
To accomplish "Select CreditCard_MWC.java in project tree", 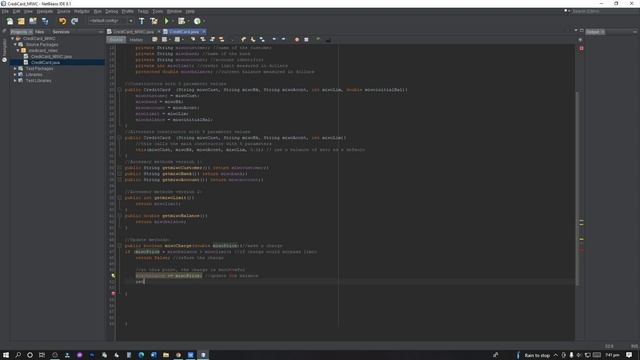I will coord(51,56).
